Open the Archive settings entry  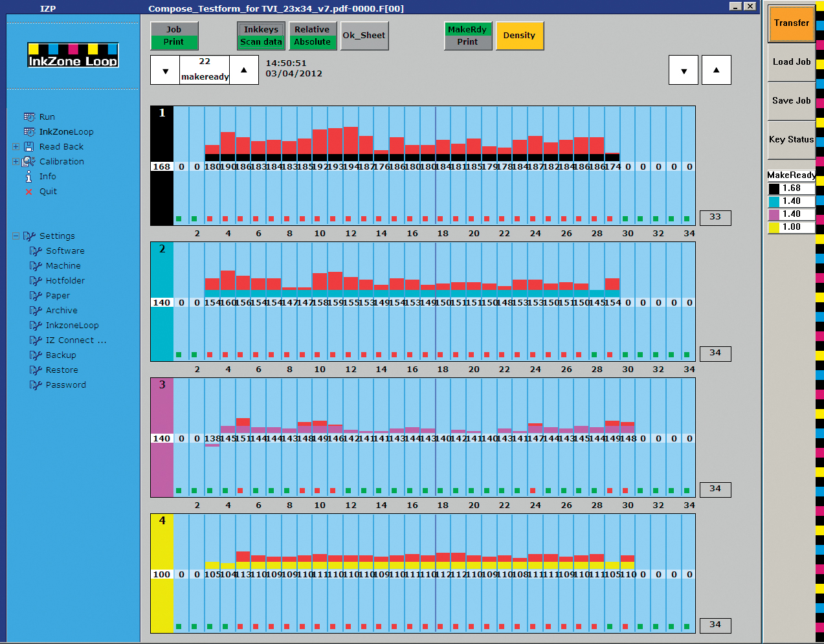click(61, 311)
